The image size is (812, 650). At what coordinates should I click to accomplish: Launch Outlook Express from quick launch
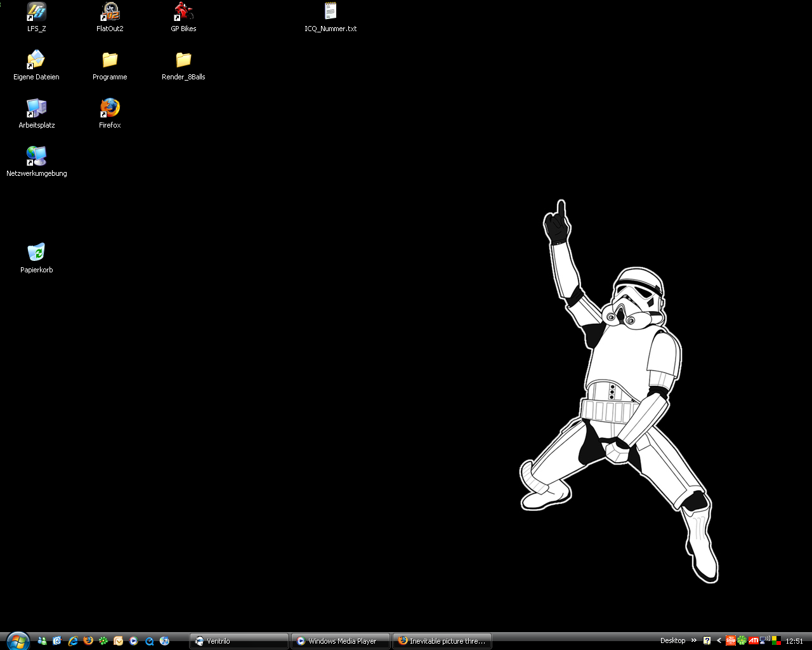(58, 641)
